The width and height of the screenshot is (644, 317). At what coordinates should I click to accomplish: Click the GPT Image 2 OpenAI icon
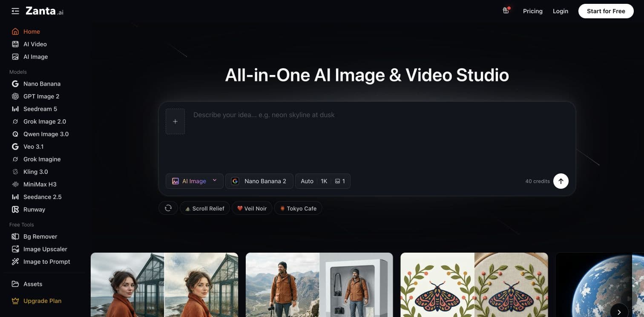tap(15, 96)
